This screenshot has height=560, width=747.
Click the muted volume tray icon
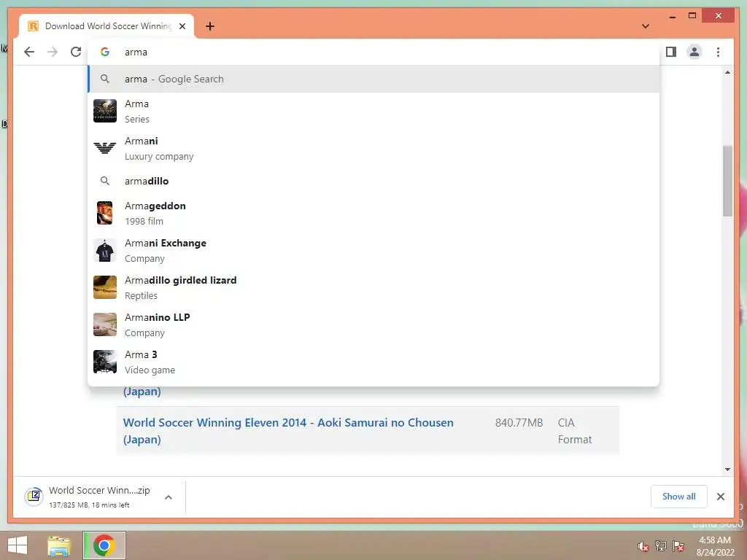click(643, 546)
